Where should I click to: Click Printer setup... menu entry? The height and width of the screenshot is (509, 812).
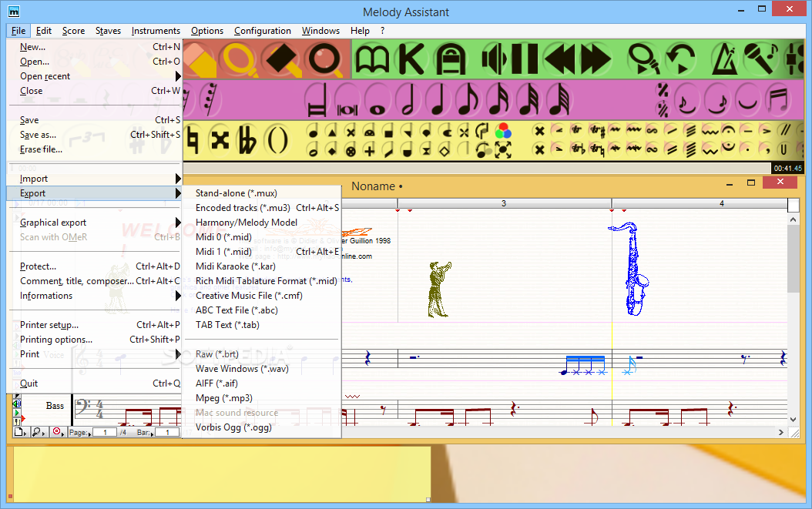pos(94,325)
